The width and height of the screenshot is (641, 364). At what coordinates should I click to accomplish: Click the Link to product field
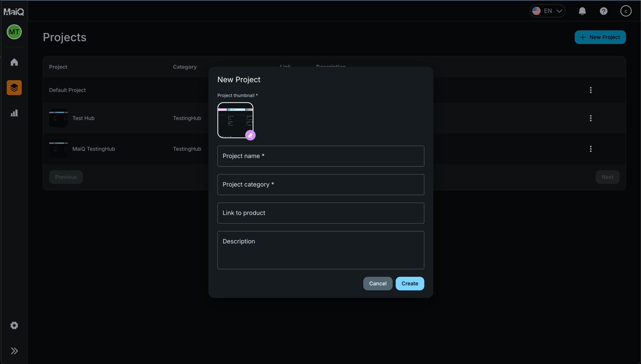coord(320,213)
